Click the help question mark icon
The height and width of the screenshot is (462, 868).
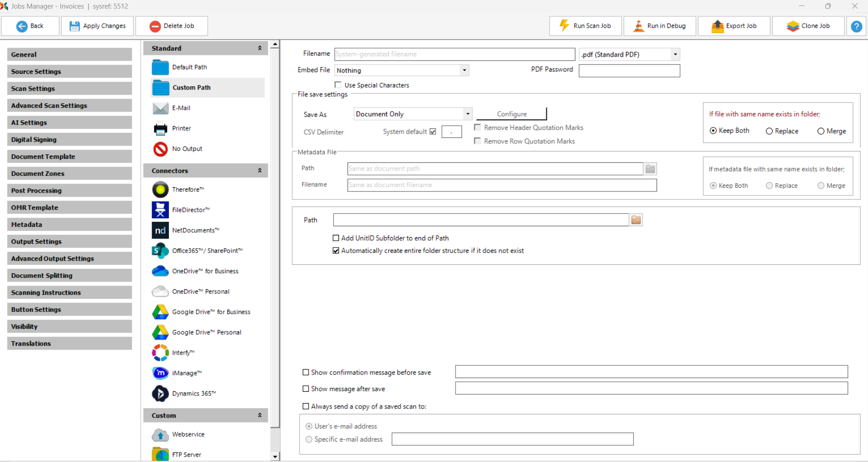coord(856,26)
